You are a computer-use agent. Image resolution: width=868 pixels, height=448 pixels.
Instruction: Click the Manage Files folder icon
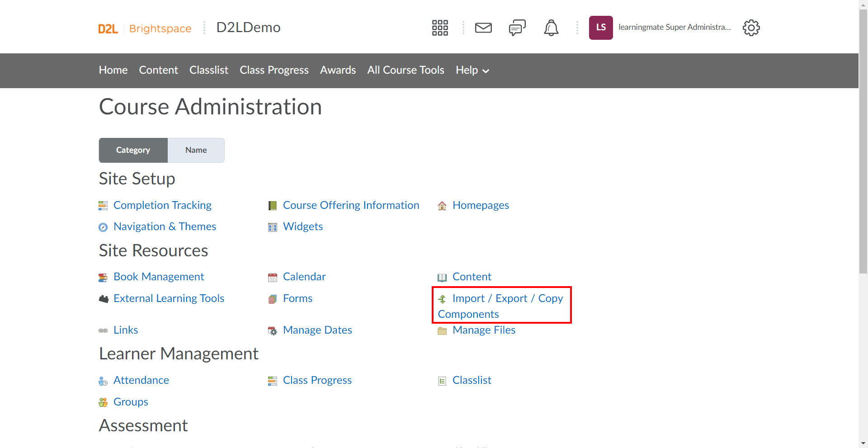[x=442, y=331]
